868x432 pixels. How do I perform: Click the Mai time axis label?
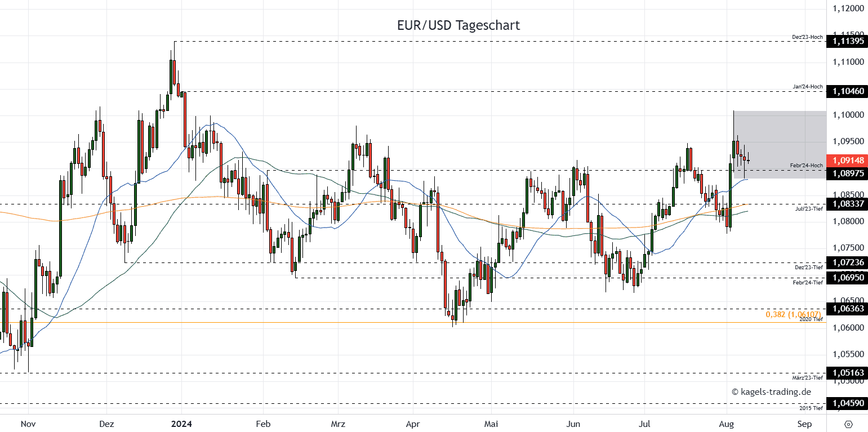tap(492, 424)
